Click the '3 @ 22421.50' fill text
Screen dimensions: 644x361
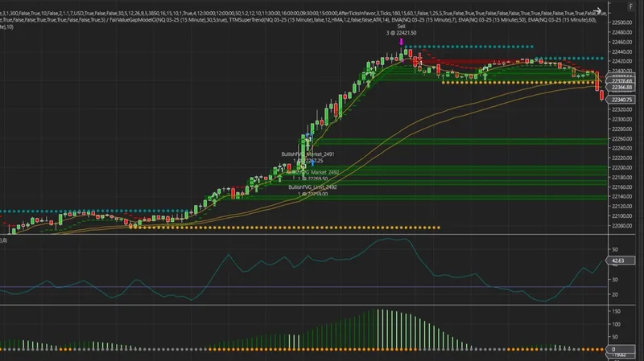tap(401, 33)
